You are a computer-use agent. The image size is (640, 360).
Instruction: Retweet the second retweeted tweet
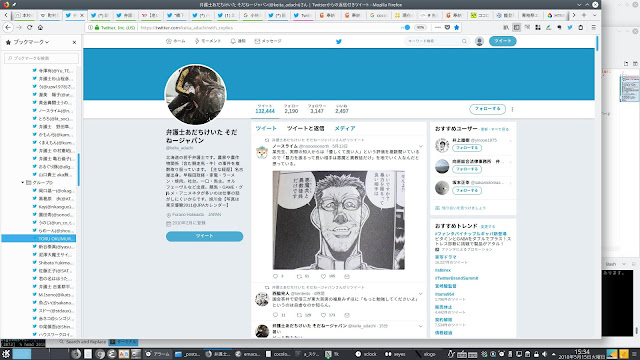tap(300, 315)
